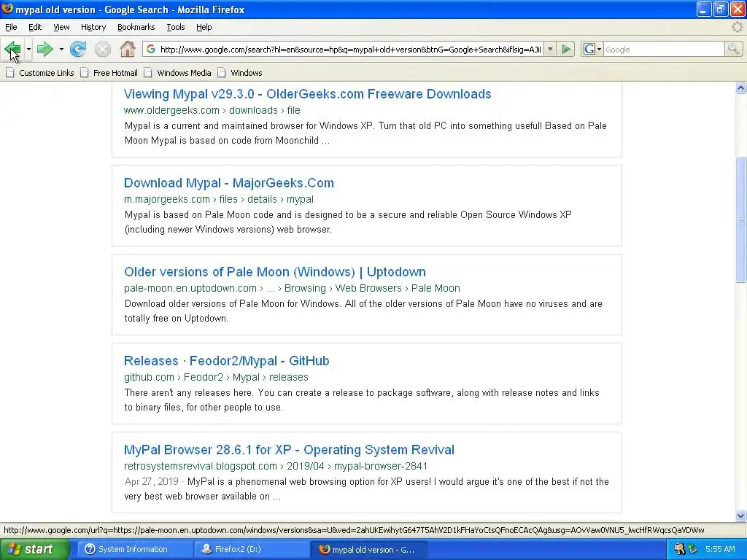This screenshot has width=747, height=560.
Task: Click the greyed-out Stop loading icon
Action: click(102, 49)
